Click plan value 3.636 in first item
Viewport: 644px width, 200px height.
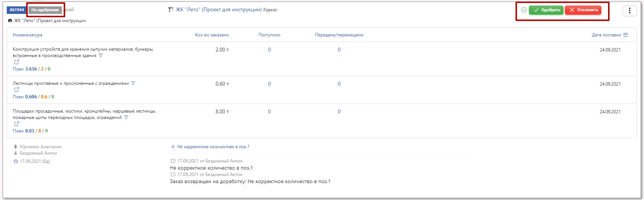point(31,69)
